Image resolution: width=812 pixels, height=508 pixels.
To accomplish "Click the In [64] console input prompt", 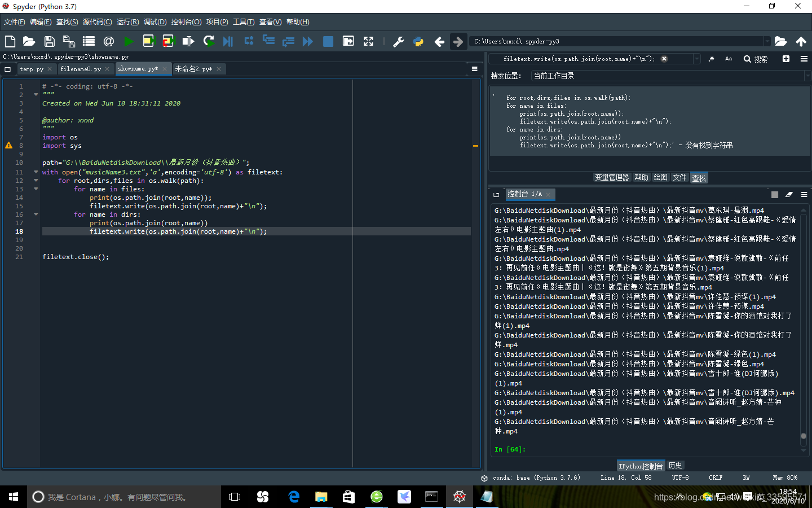I will (x=510, y=449).
